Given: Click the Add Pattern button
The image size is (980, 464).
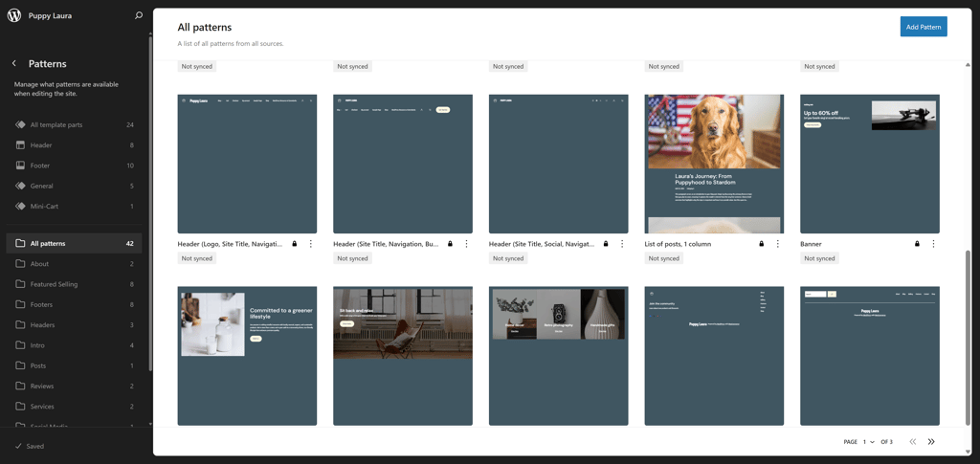Looking at the screenshot, I should point(924,26).
